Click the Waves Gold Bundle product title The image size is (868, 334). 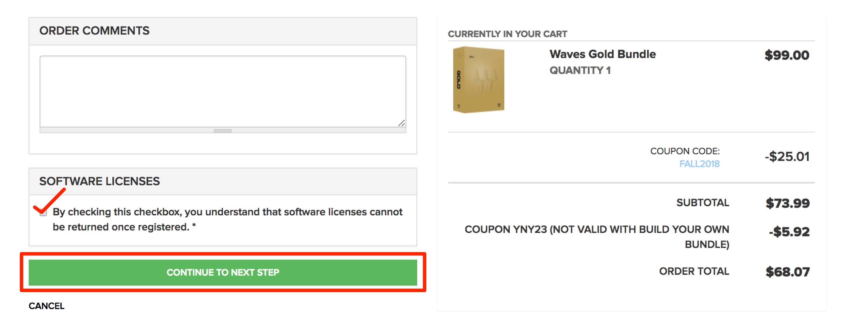pyautogui.click(x=603, y=54)
